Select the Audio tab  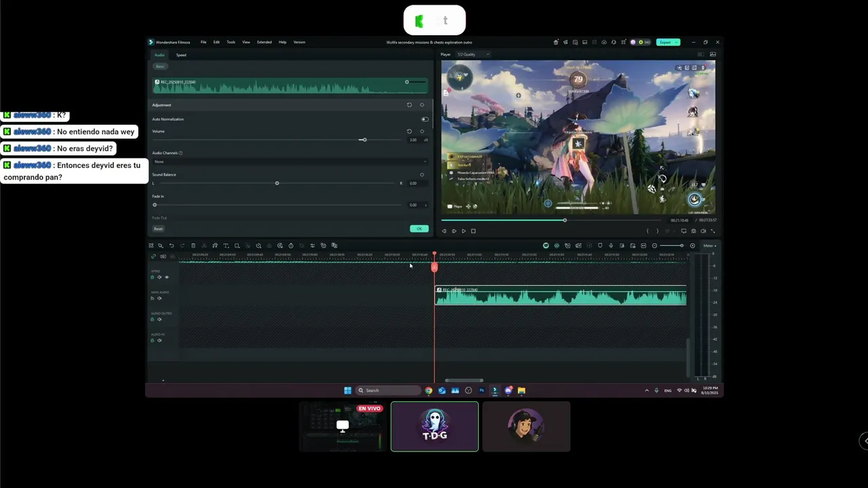159,55
